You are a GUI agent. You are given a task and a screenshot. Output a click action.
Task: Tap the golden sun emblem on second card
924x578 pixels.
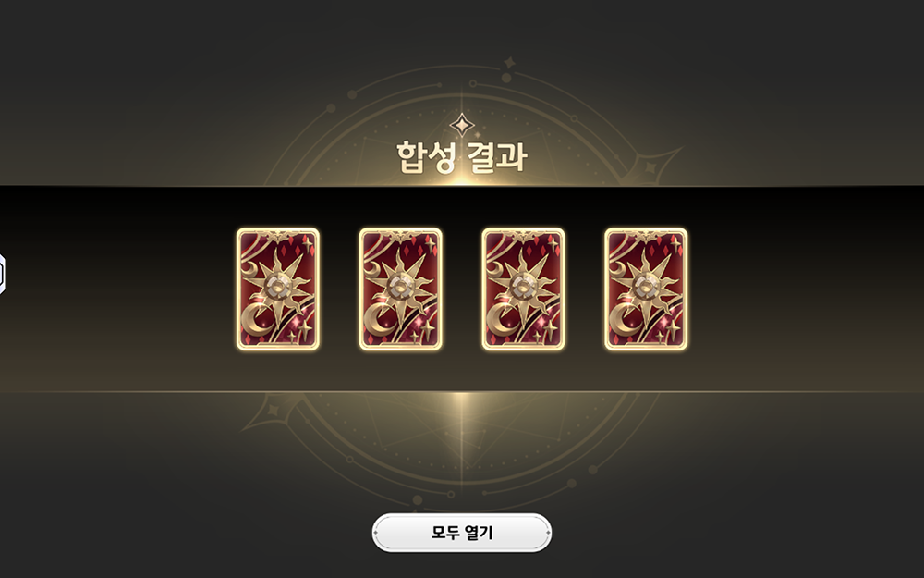tap(398, 288)
